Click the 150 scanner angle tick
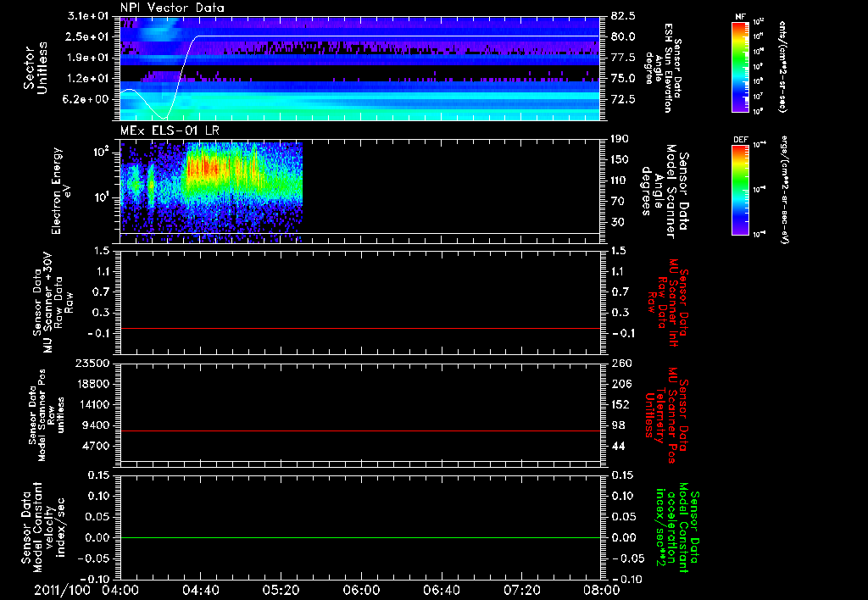868x600 pixels. point(620,159)
